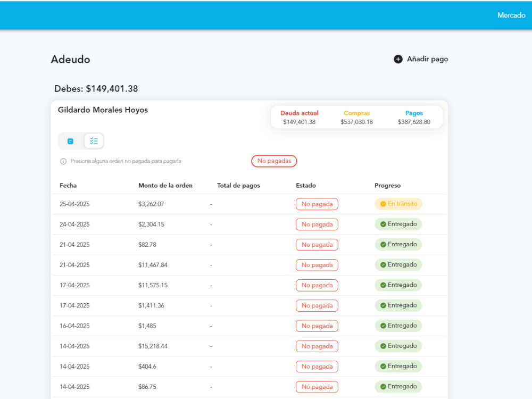Click Entregado badge on the $11,467.84 row
Image resolution: width=532 pixels, height=399 pixels.
(398, 265)
